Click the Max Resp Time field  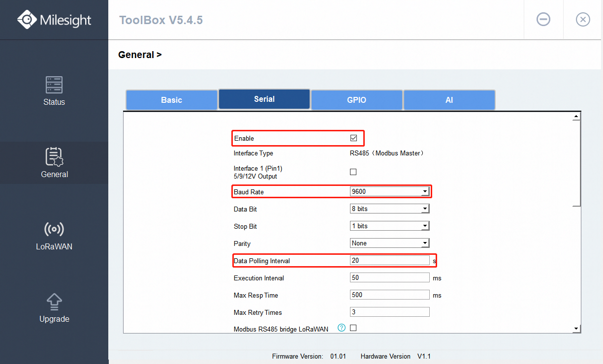click(x=390, y=295)
